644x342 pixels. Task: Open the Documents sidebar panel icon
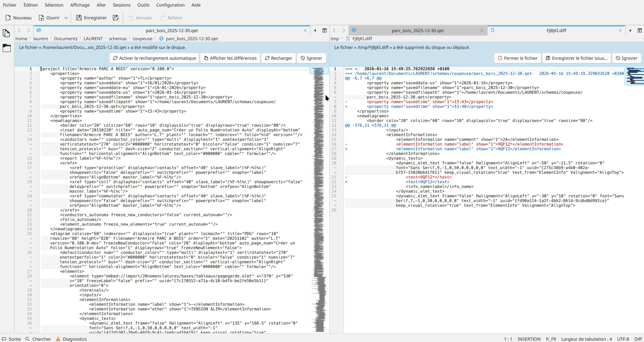7,33
